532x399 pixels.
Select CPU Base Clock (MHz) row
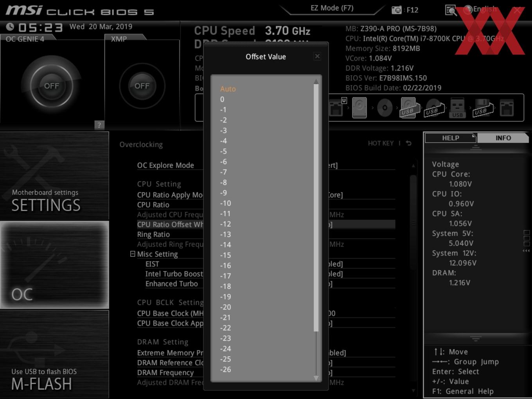170,313
